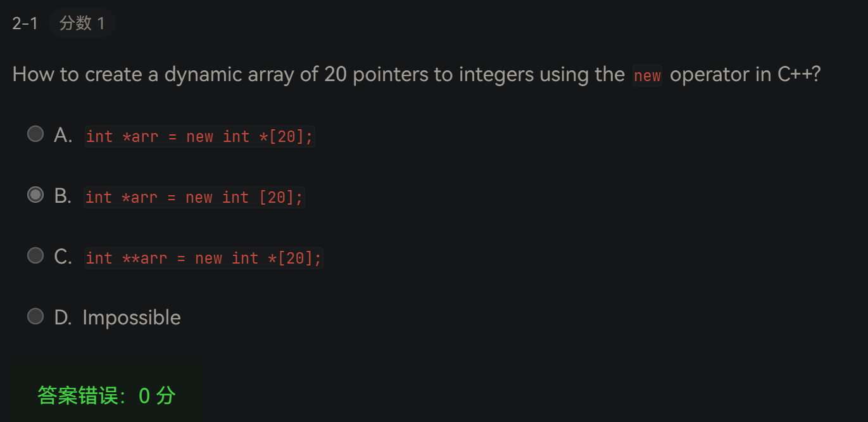Select radio button for option A
The height and width of the screenshot is (422, 868).
[x=35, y=134]
